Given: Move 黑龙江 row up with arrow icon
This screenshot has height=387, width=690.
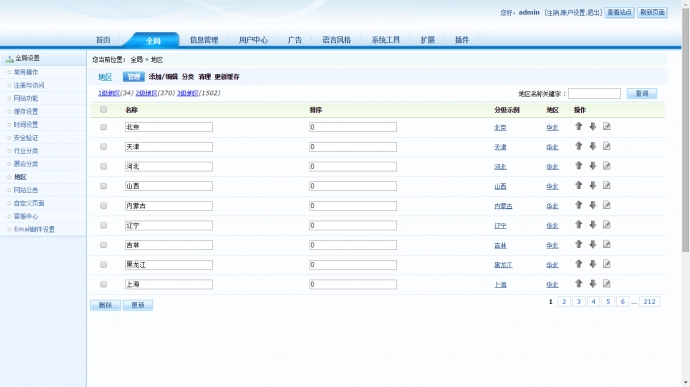Looking at the screenshot, I should [579, 264].
